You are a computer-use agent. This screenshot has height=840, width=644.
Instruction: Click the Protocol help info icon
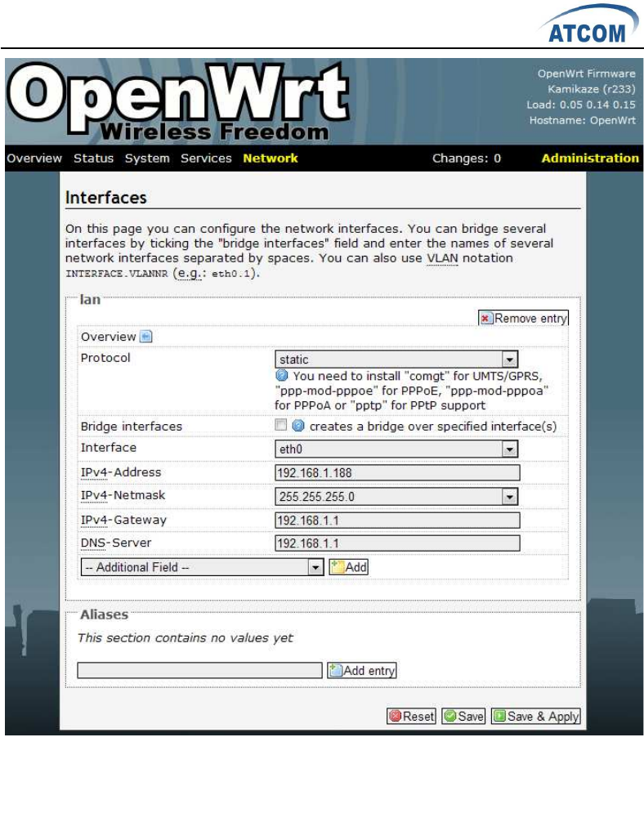point(282,376)
